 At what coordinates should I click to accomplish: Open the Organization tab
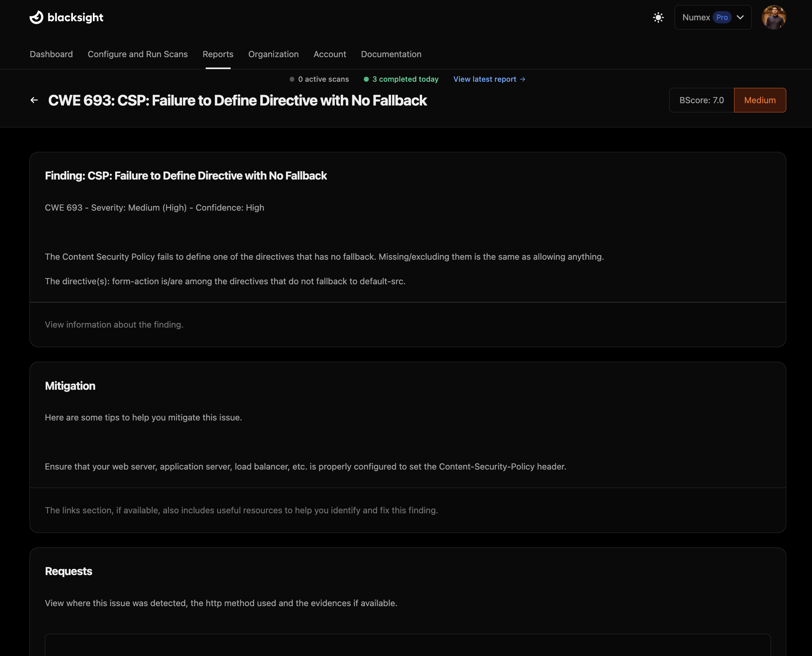pos(273,54)
